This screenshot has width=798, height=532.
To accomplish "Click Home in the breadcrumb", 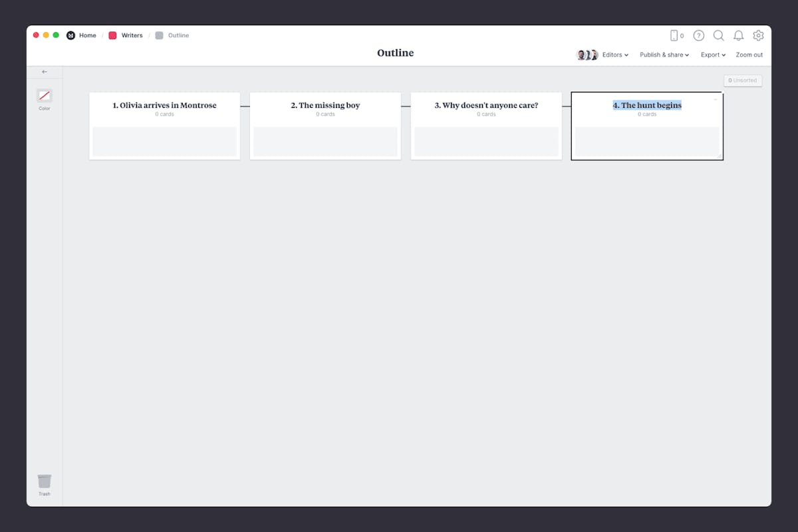I will tap(87, 35).
